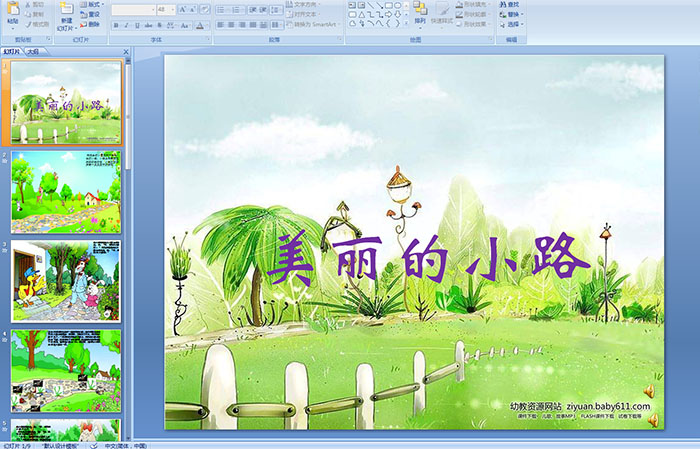Switch to the Slides (幻灯片) pane tab
The image size is (700, 449).
coord(11,52)
